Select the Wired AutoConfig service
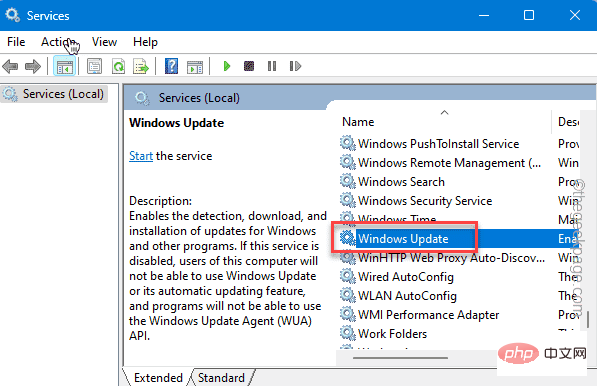The width and height of the screenshot is (597, 386). pos(460,277)
